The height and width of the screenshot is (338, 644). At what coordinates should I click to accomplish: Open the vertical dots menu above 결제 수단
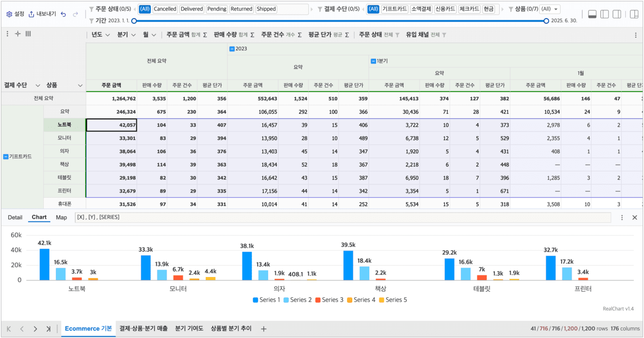(8, 34)
